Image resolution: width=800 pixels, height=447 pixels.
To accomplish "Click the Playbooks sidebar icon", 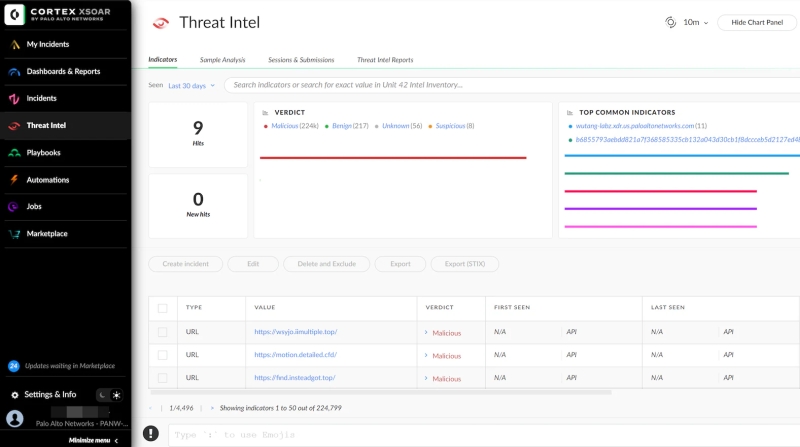I will point(14,153).
